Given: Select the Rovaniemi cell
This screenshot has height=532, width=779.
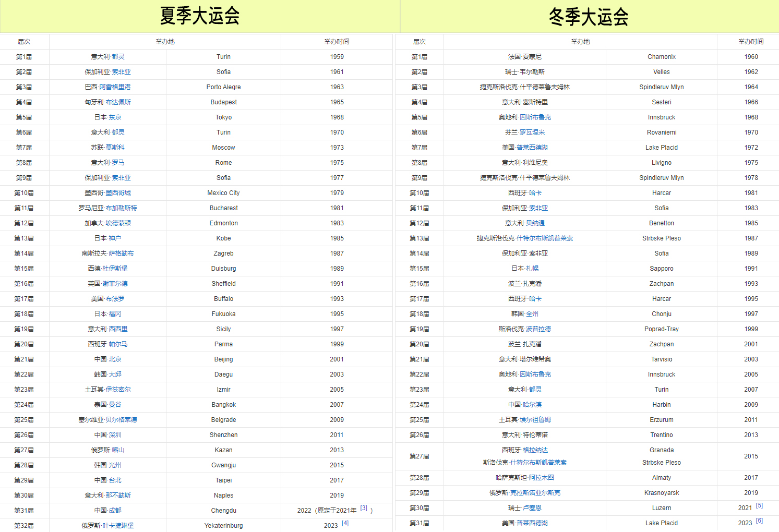Looking at the screenshot, I should click(x=662, y=132).
